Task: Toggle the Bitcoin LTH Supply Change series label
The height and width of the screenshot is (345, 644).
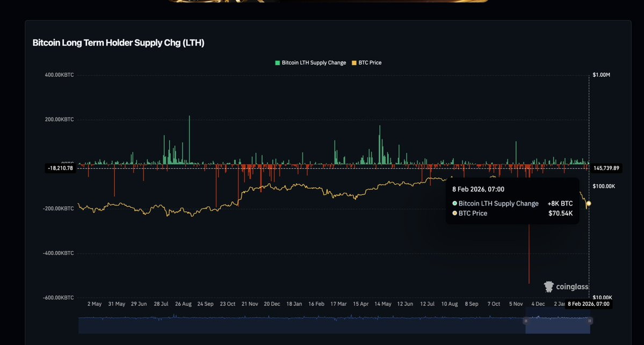Action: point(314,63)
